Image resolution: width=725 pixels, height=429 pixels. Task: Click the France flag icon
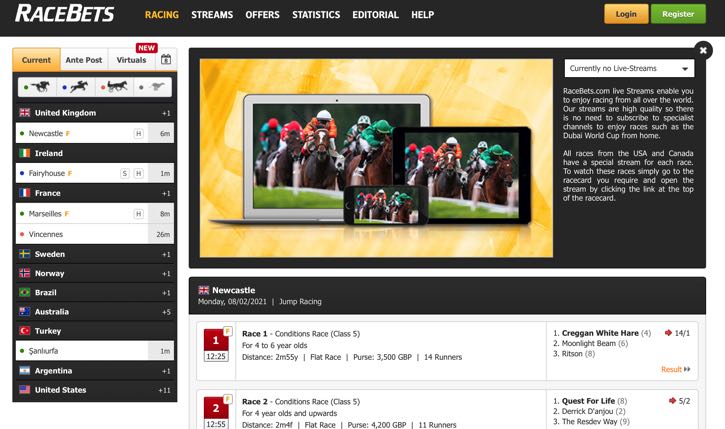(25, 193)
